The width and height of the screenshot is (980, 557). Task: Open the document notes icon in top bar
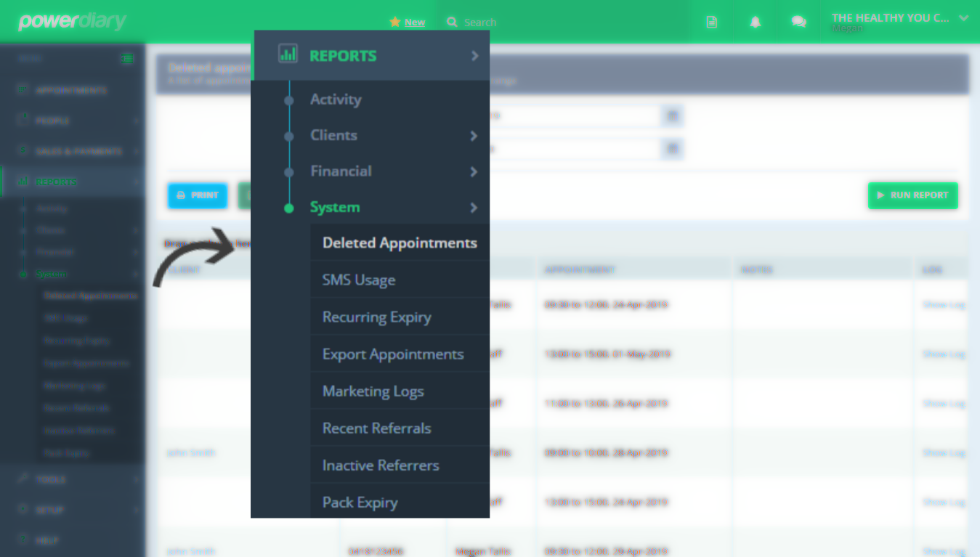tap(712, 23)
